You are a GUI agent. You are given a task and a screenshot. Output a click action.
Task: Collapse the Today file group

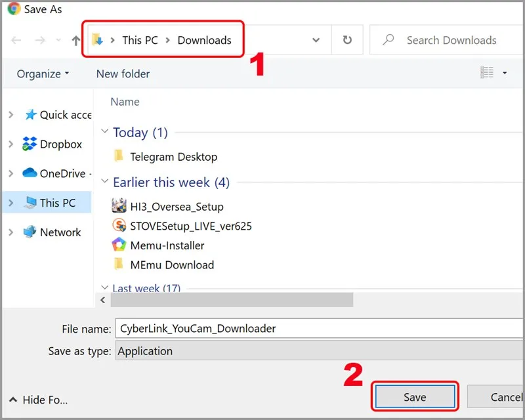106,132
